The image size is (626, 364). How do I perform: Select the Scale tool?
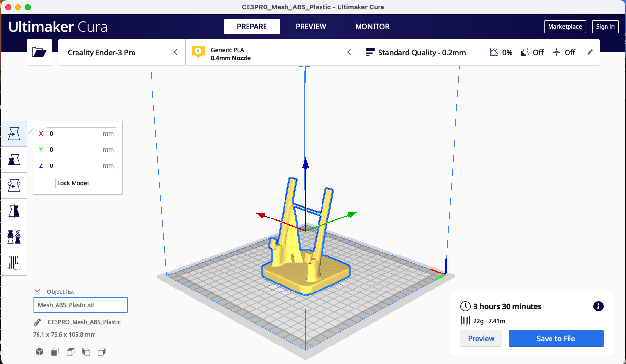[x=14, y=159]
